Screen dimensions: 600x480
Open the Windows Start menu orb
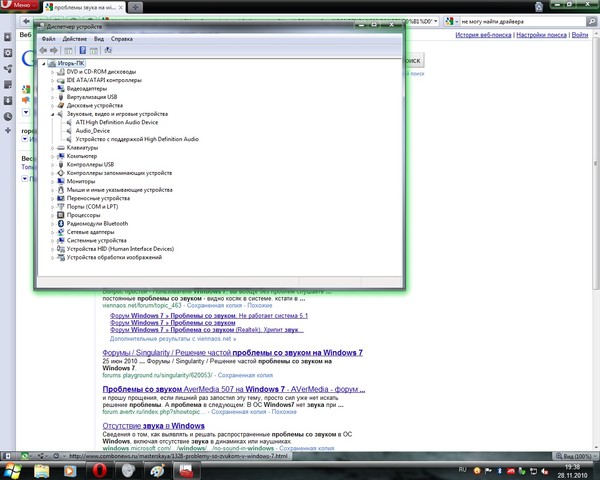[x=12, y=470]
